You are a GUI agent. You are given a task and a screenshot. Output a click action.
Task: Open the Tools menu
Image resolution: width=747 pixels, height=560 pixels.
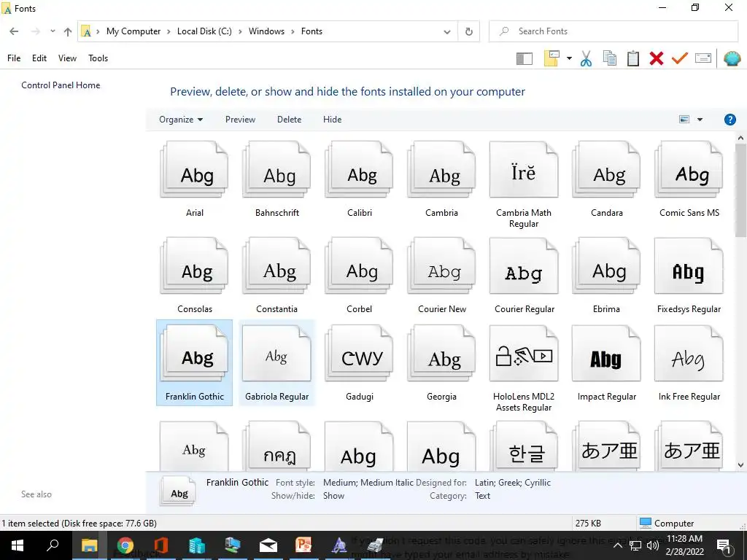point(98,58)
